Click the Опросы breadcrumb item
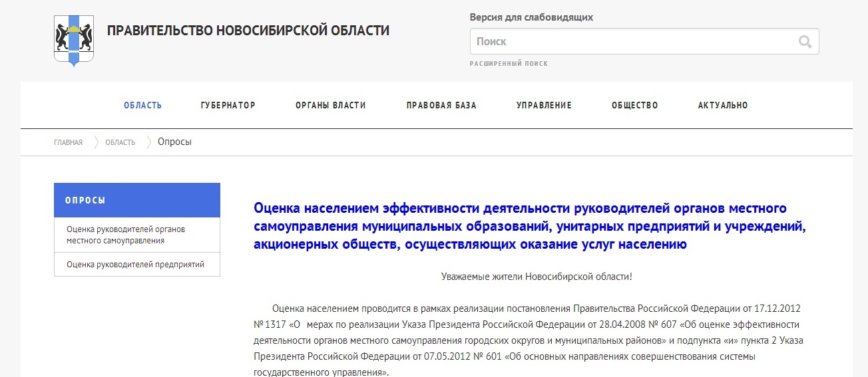868x377 pixels. tap(174, 142)
